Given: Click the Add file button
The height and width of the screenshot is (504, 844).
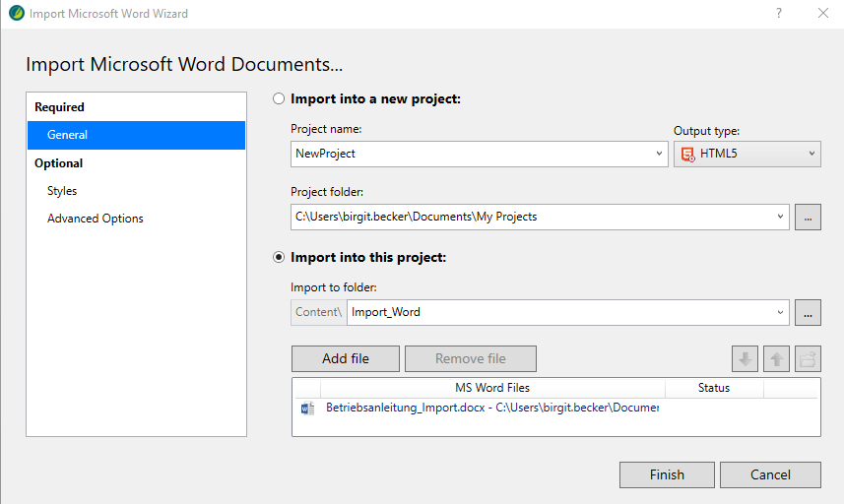Looking at the screenshot, I should pos(346,359).
